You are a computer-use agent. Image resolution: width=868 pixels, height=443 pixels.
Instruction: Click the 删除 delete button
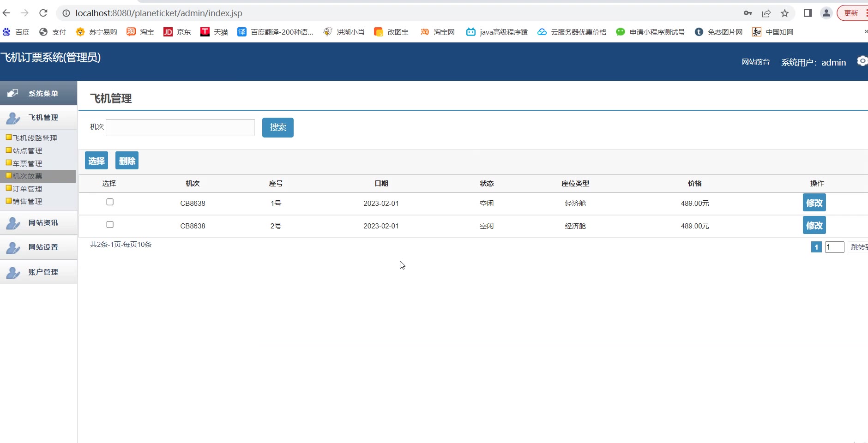[127, 161]
